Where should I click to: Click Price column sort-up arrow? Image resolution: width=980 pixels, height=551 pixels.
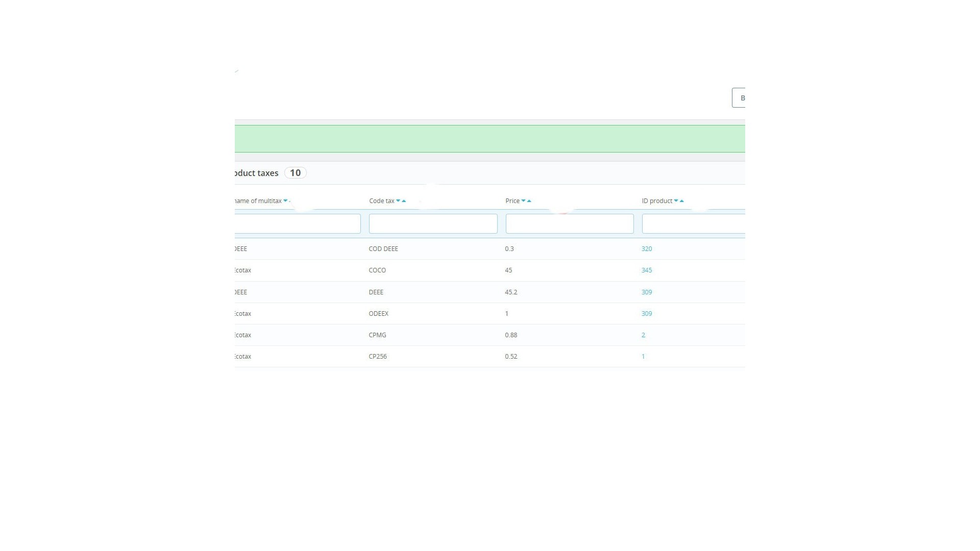pos(529,201)
